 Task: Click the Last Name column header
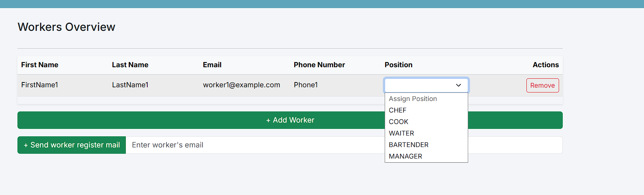point(130,65)
